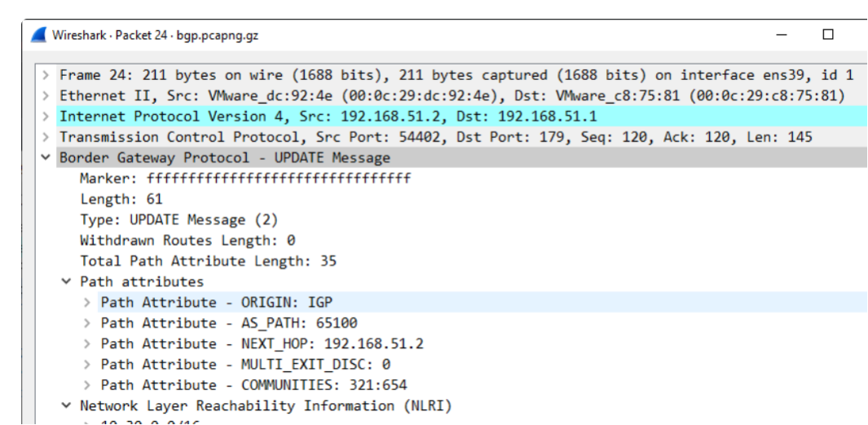868x425 pixels.
Task: Select Total Path Attribute Length row
Action: pyautogui.click(x=208, y=261)
